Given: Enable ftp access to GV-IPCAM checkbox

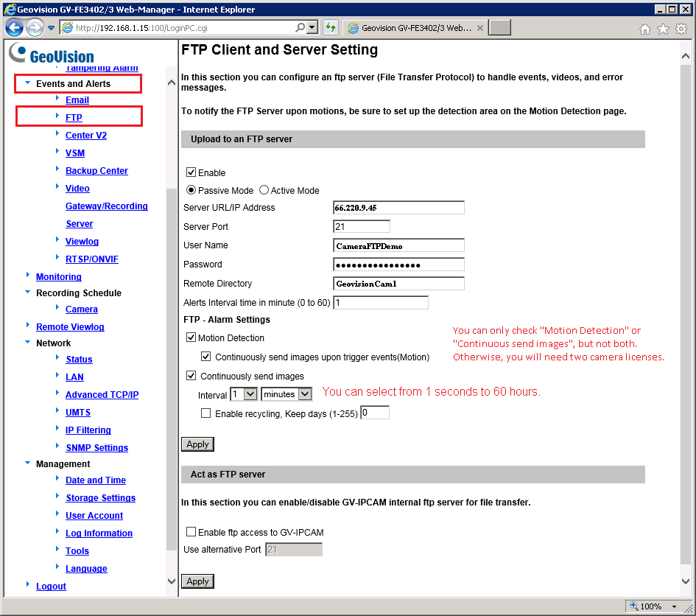Looking at the screenshot, I should (x=191, y=532).
